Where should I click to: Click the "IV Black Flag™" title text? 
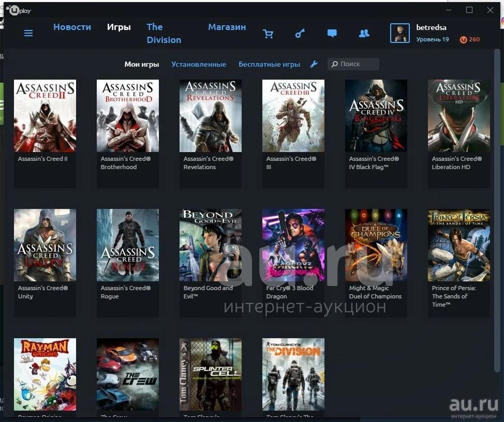[x=368, y=167]
